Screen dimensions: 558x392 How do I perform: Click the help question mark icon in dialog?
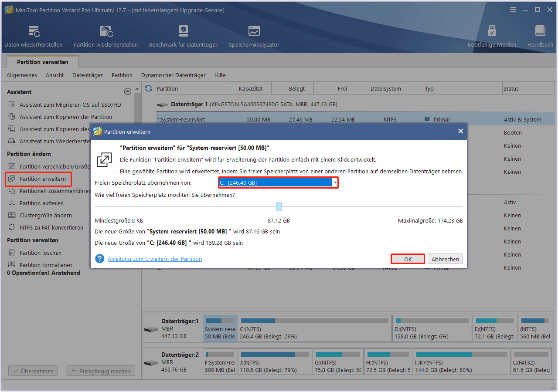[100, 259]
